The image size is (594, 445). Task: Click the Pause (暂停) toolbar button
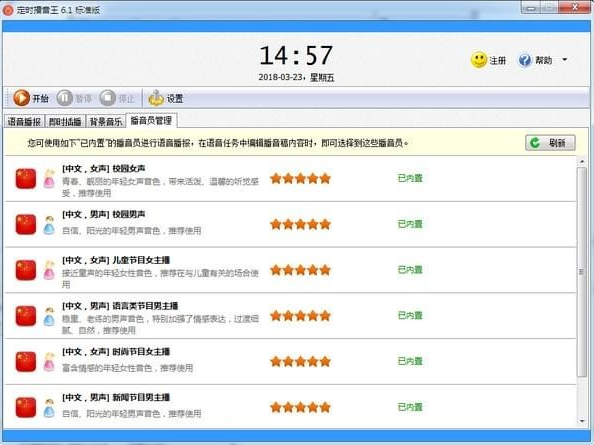pos(74,98)
